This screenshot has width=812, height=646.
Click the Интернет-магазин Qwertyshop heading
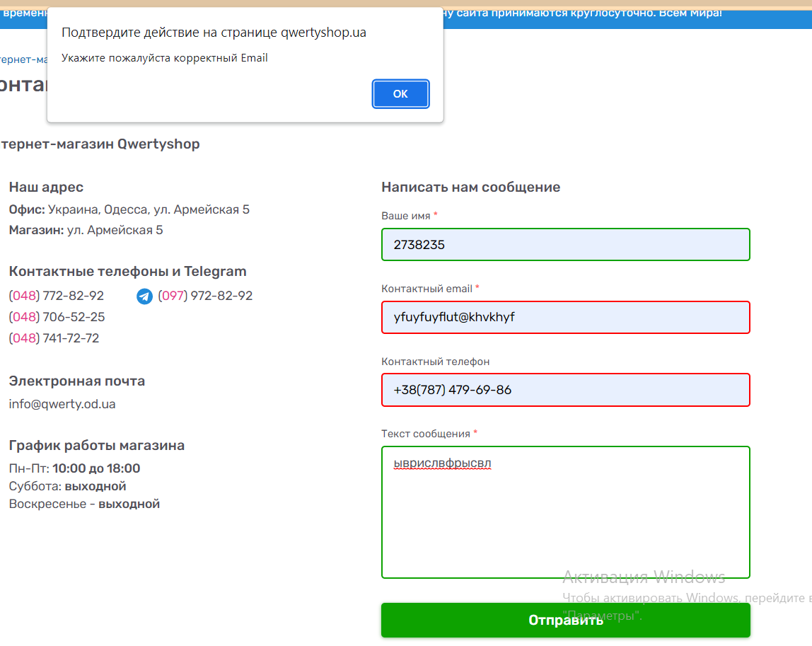click(x=100, y=144)
